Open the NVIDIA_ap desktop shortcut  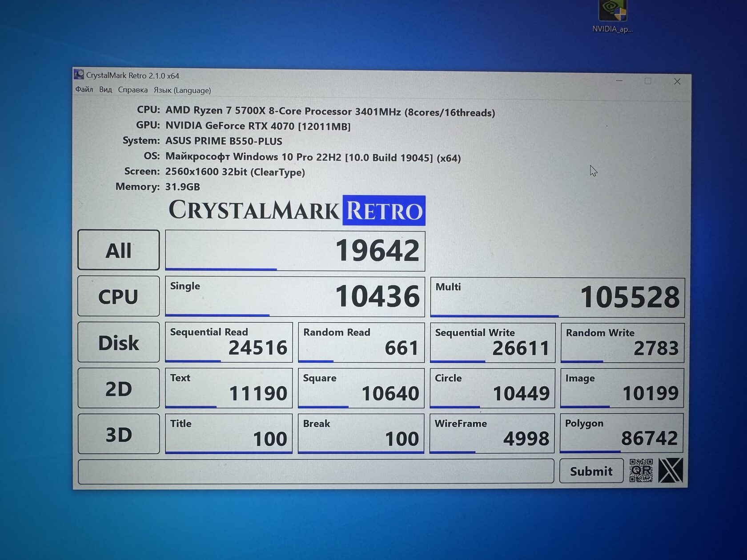pyautogui.click(x=612, y=17)
